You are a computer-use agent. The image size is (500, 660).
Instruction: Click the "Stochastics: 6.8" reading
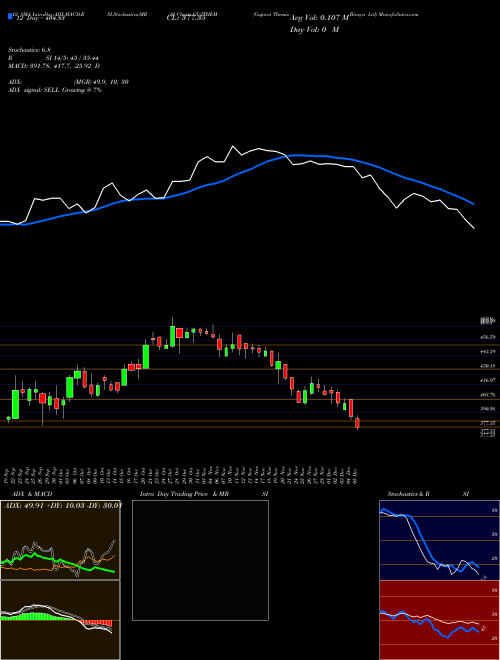click(29, 50)
